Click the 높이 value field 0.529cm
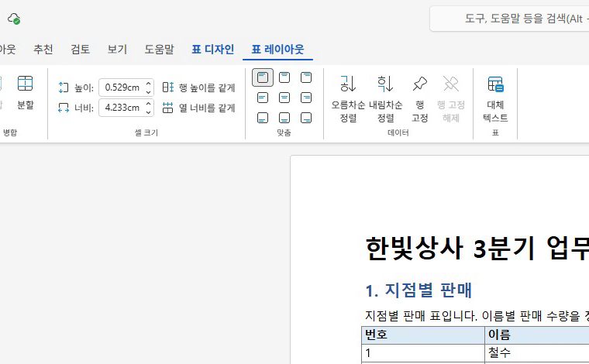589x364 pixels. [122, 88]
